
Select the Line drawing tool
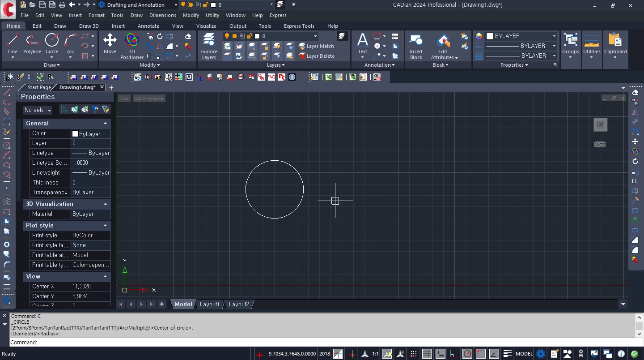(13, 44)
